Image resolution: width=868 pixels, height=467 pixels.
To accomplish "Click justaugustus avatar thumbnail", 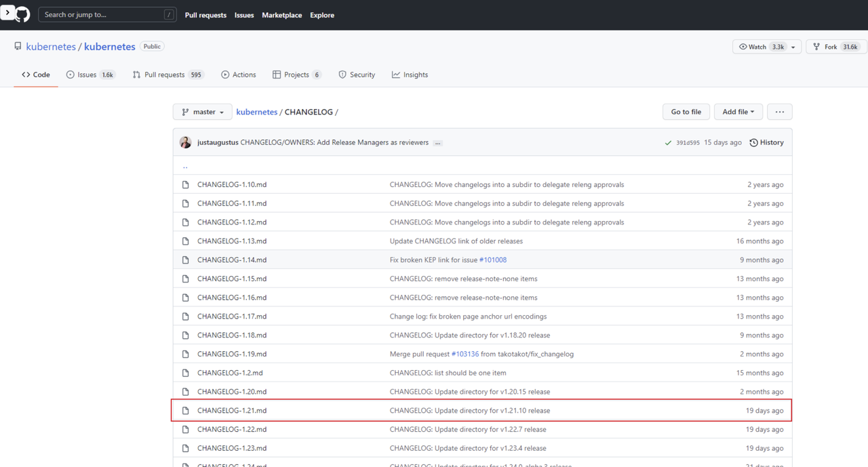I will click(x=185, y=142).
